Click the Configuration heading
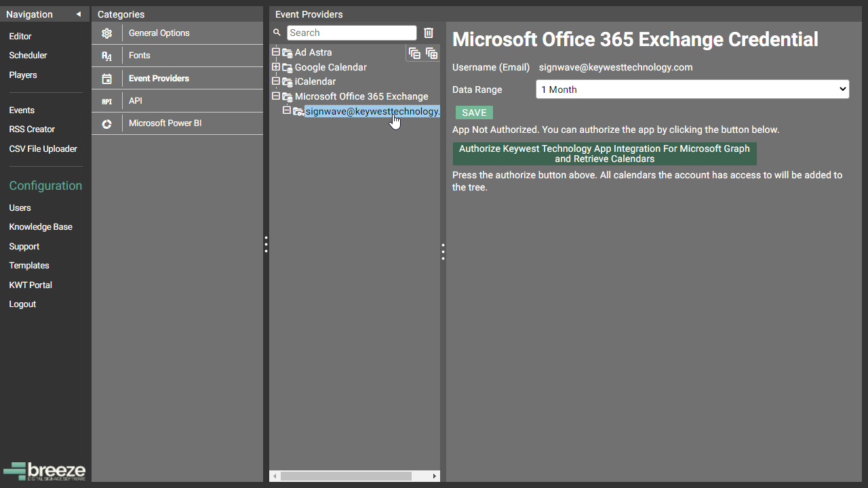 [x=45, y=186]
